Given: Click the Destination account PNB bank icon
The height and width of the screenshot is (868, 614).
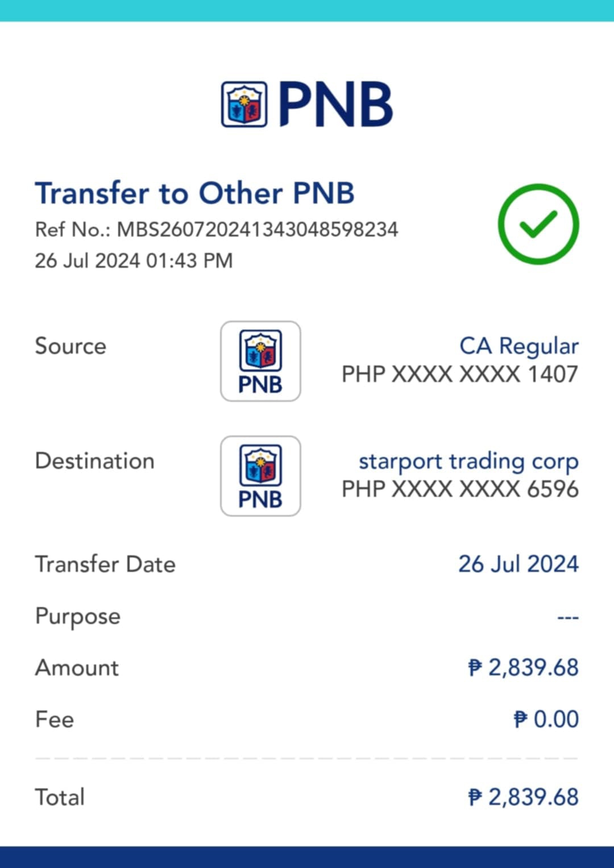Looking at the screenshot, I should tap(260, 476).
